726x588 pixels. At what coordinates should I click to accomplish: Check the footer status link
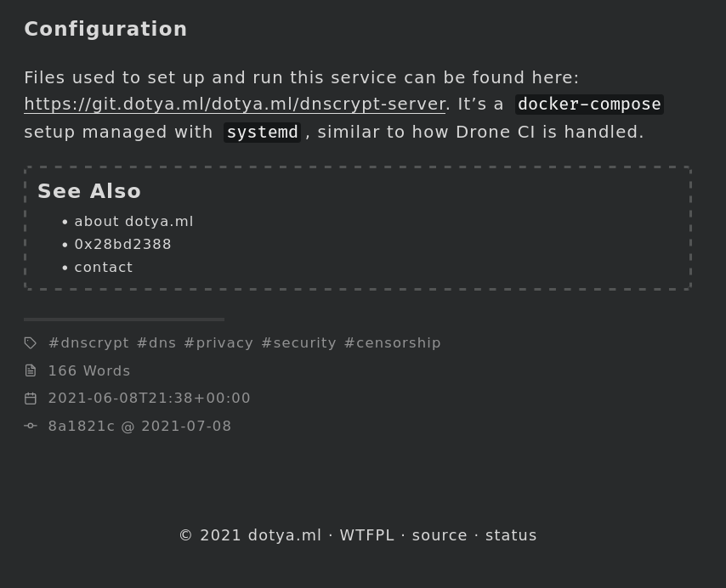[511, 535]
